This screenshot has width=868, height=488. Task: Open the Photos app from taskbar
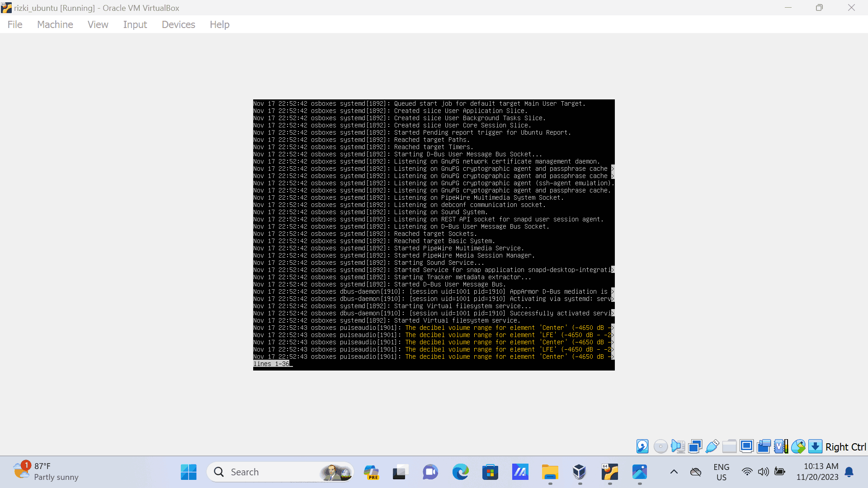tap(640, 472)
